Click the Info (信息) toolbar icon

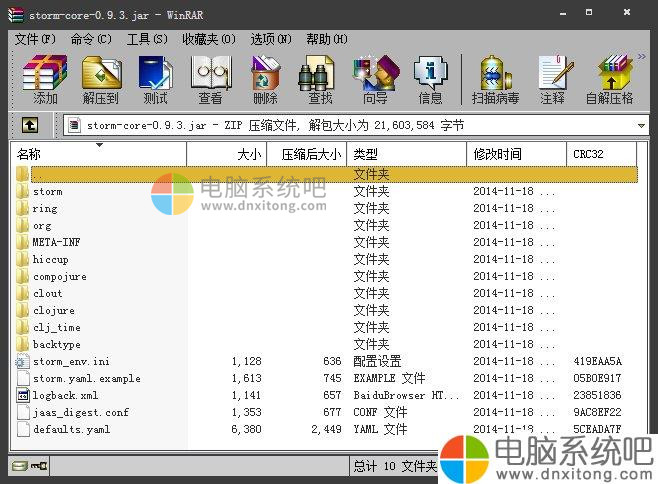click(x=430, y=79)
